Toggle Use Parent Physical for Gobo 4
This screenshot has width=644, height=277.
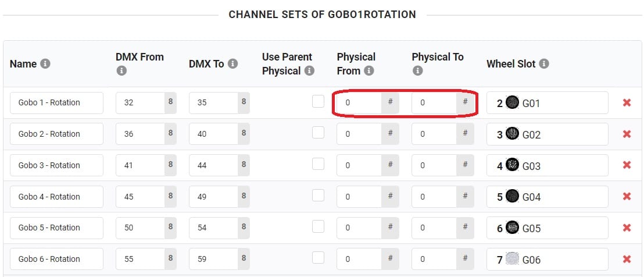click(318, 196)
